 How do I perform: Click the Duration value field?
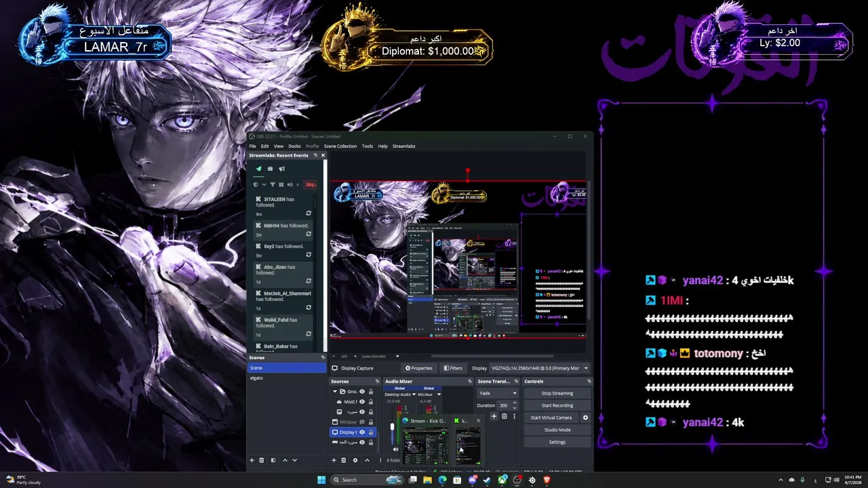[504, 405]
